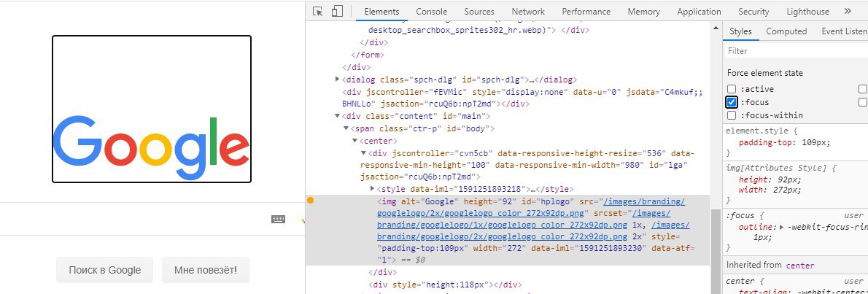868x294 pixels.
Task: Activate the inspect element picker icon
Action: [x=318, y=12]
